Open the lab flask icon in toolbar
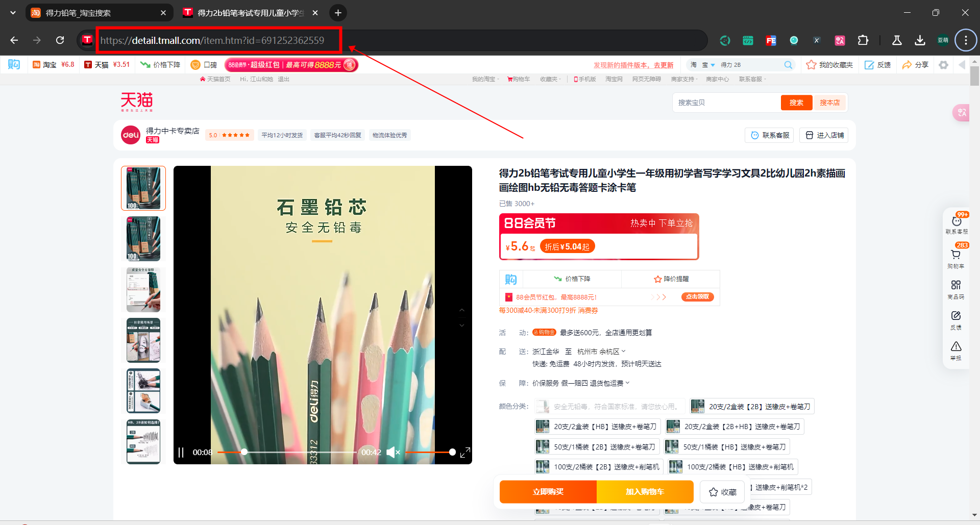Viewport: 980px width, 525px height. point(897,40)
